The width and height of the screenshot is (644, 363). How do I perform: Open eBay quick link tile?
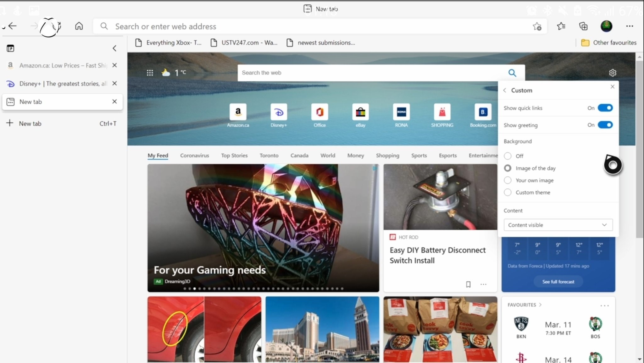tap(361, 115)
